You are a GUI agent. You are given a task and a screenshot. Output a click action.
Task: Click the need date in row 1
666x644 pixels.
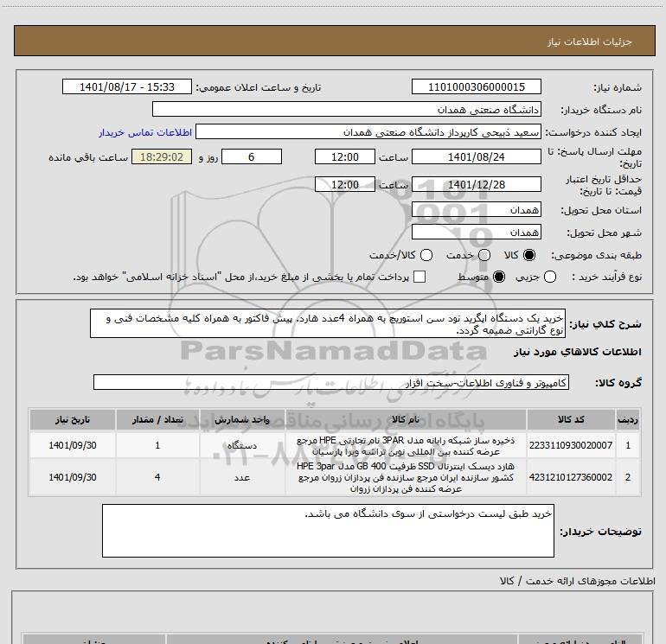coord(72,445)
